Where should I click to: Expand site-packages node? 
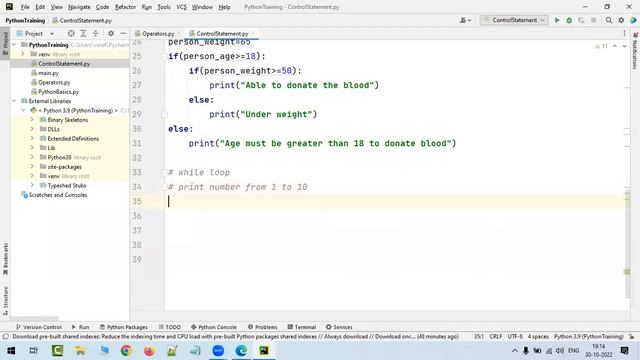click(x=32, y=167)
